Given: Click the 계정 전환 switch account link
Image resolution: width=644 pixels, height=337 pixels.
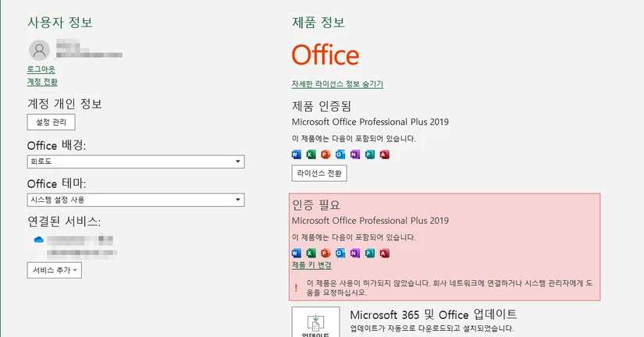Looking at the screenshot, I should coord(42,82).
